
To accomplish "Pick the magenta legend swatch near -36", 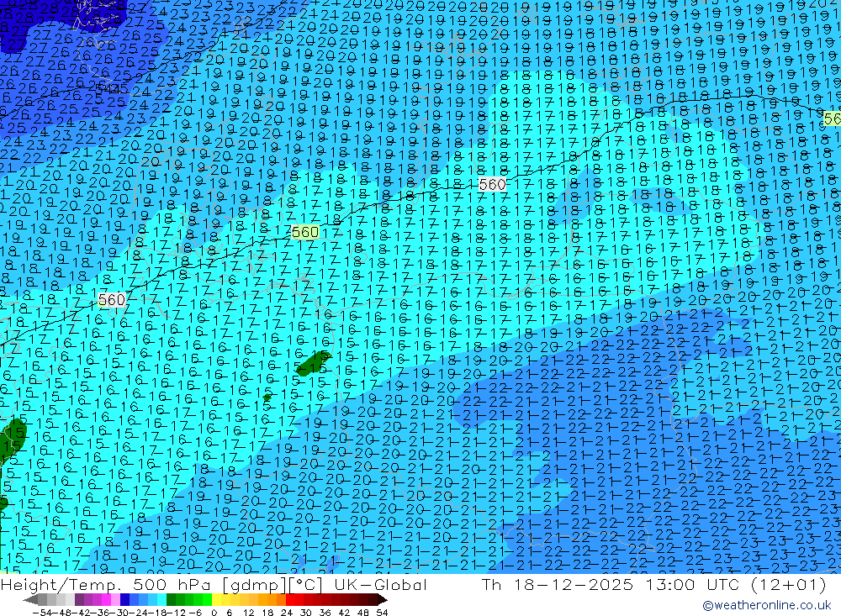I will [x=106, y=600].
